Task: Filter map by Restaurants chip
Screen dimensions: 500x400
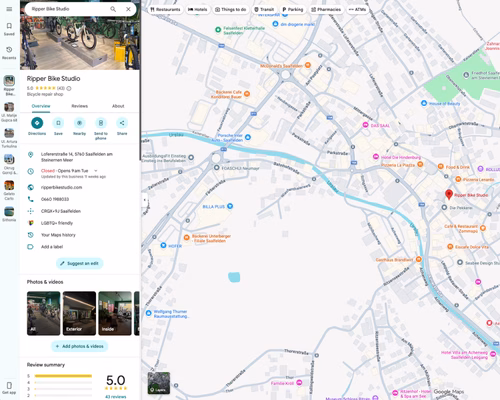Action: point(165,9)
